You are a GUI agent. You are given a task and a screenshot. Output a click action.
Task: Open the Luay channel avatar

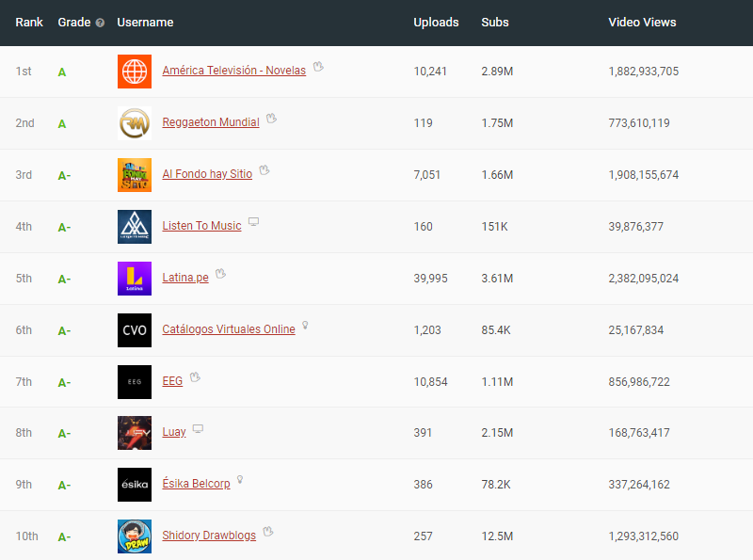pos(135,433)
